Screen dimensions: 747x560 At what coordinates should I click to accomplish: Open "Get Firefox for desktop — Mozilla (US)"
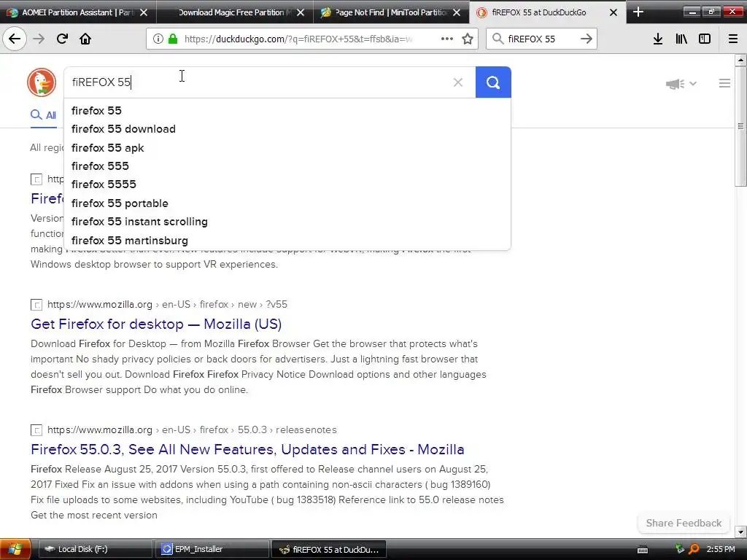(156, 324)
